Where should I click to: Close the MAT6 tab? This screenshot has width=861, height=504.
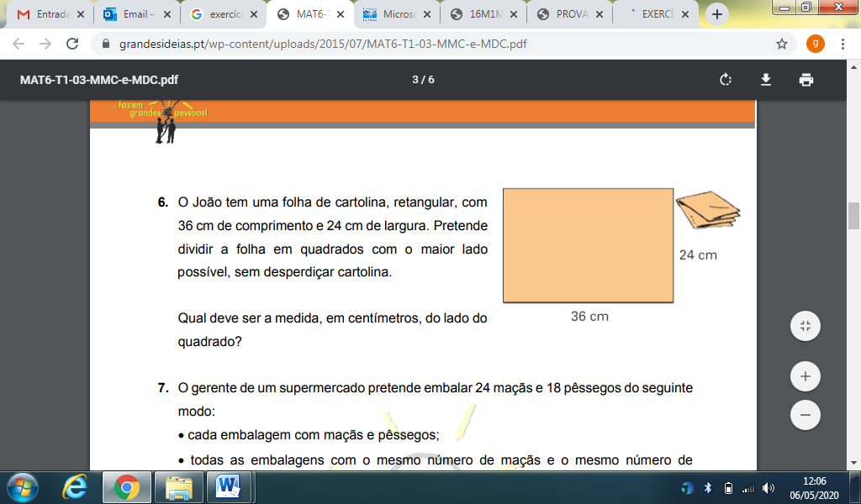coord(341,15)
